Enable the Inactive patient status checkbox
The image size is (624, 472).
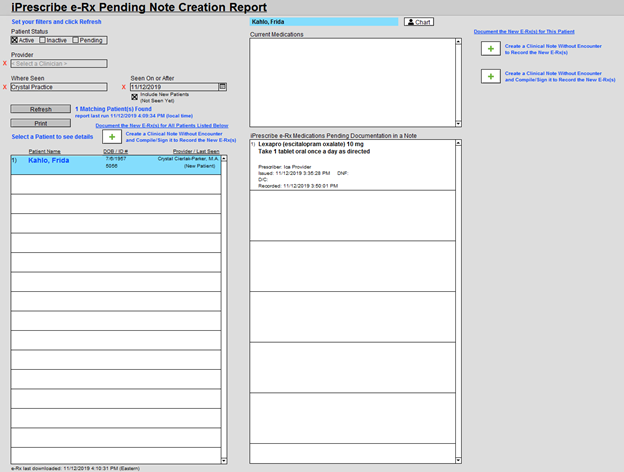(x=43, y=40)
